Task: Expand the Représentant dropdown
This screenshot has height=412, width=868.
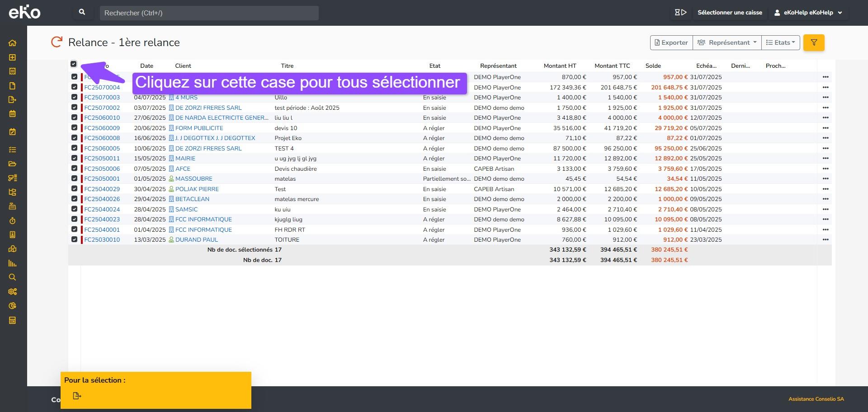Action: [726, 42]
